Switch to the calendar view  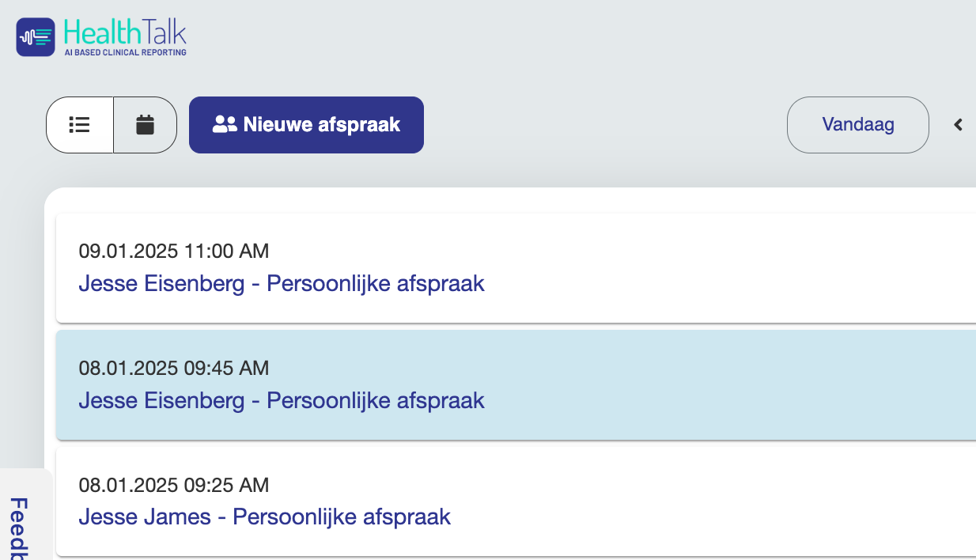145,125
